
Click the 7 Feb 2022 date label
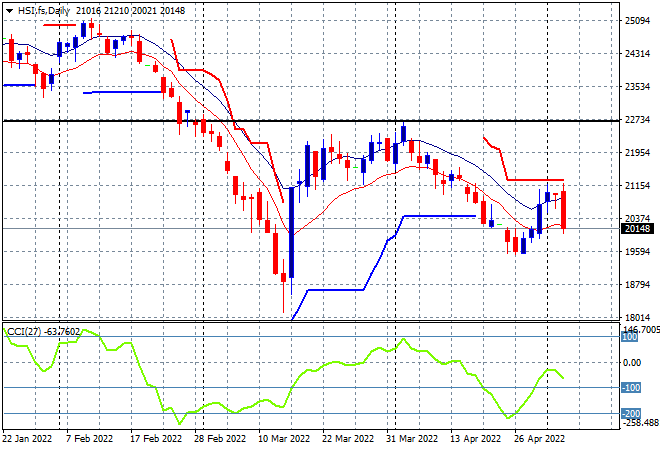89,439
